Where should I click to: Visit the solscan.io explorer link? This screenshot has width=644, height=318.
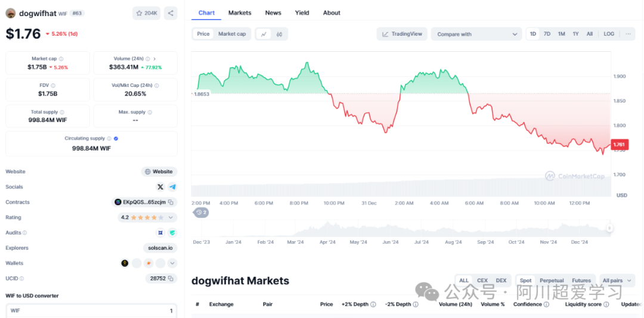point(160,248)
